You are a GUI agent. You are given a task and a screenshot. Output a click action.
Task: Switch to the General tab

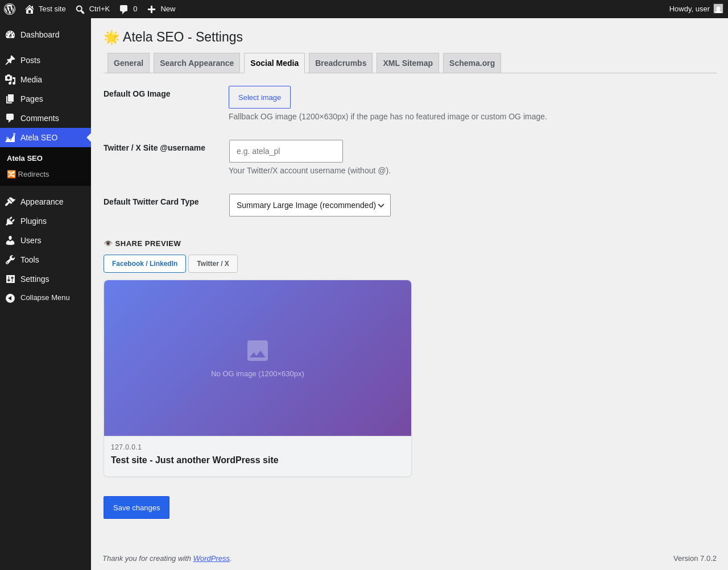pos(129,63)
